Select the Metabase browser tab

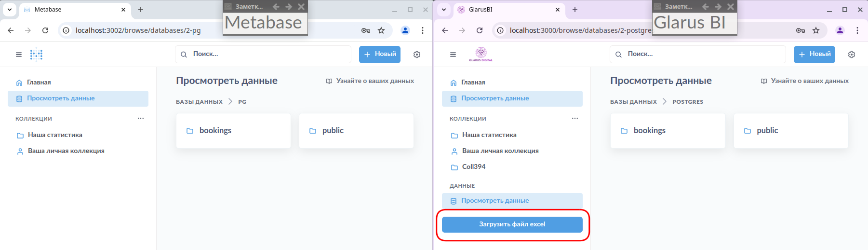click(75, 10)
